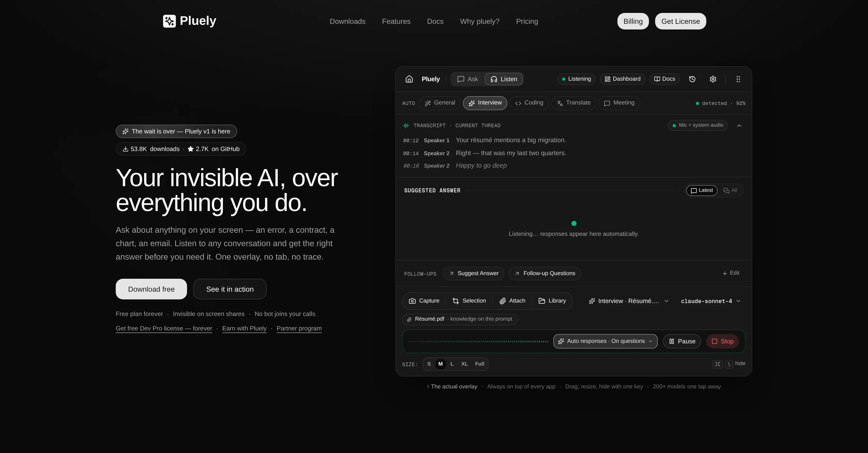This screenshot has height=453, width=868.
Task: Open Auto responses · On questions dropdown
Action: (x=605, y=341)
